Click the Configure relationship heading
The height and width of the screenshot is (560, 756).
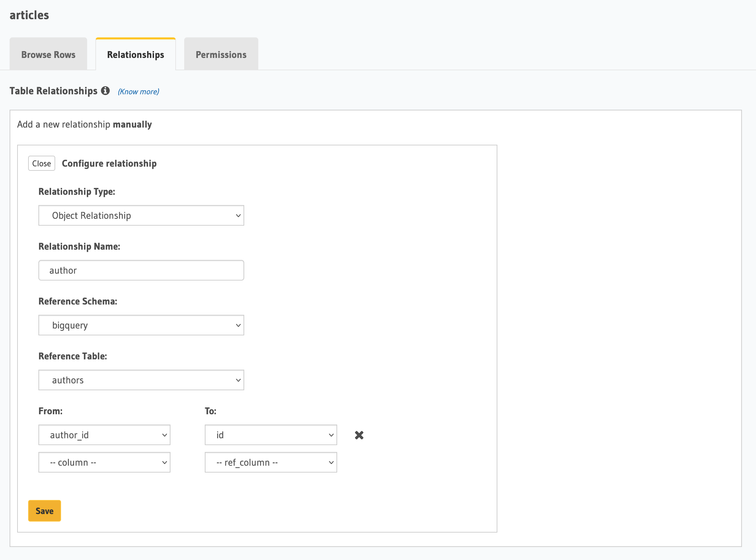[x=109, y=163]
